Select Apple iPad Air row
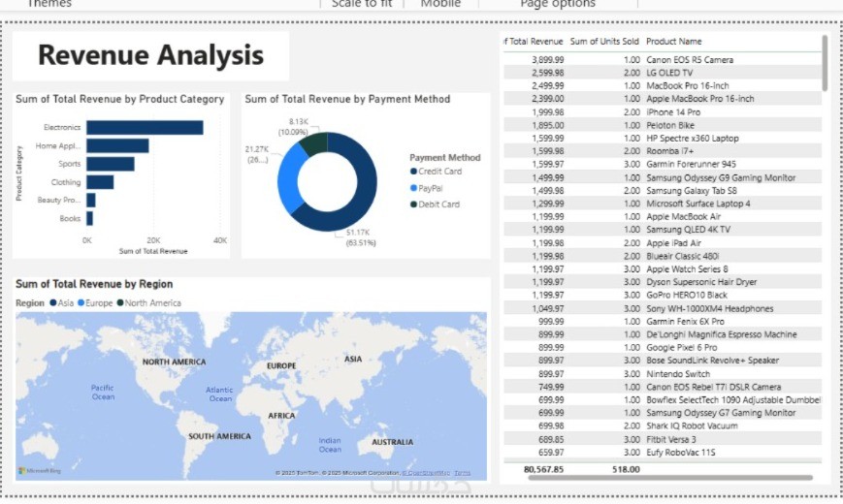 coord(663,243)
